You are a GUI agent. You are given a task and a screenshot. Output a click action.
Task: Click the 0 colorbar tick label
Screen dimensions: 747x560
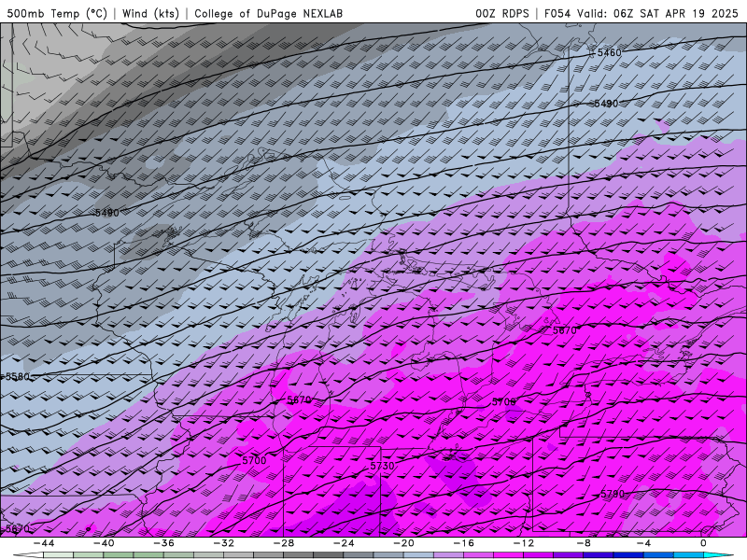pyautogui.click(x=704, y=543)
